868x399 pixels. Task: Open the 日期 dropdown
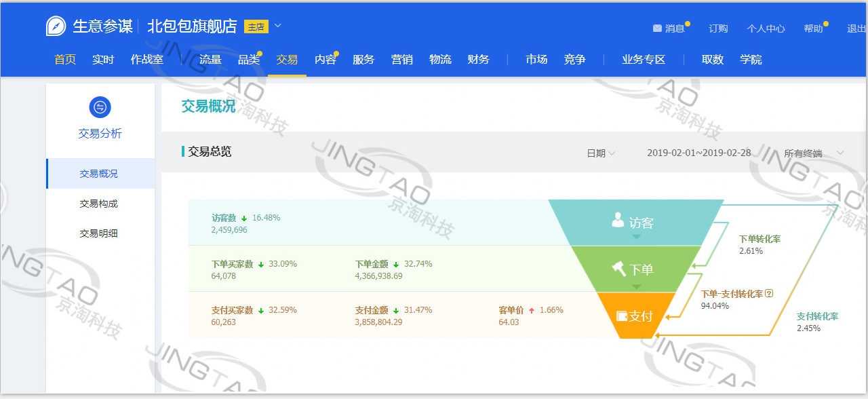tap(601, 153)
